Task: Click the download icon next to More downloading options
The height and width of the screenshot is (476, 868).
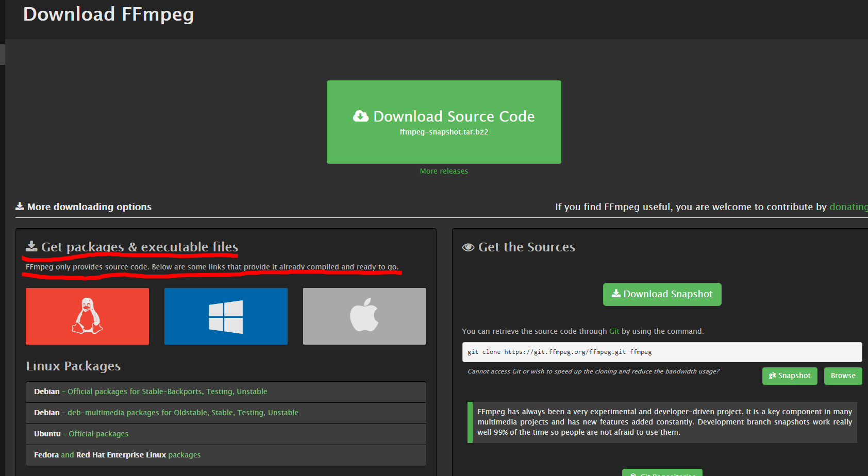Action: click(x=19, y=206)
